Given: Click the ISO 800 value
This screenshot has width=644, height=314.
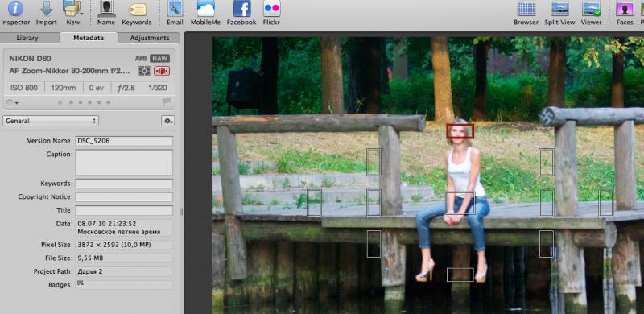Looking at the screenshot, I should (x=24, y=88).
